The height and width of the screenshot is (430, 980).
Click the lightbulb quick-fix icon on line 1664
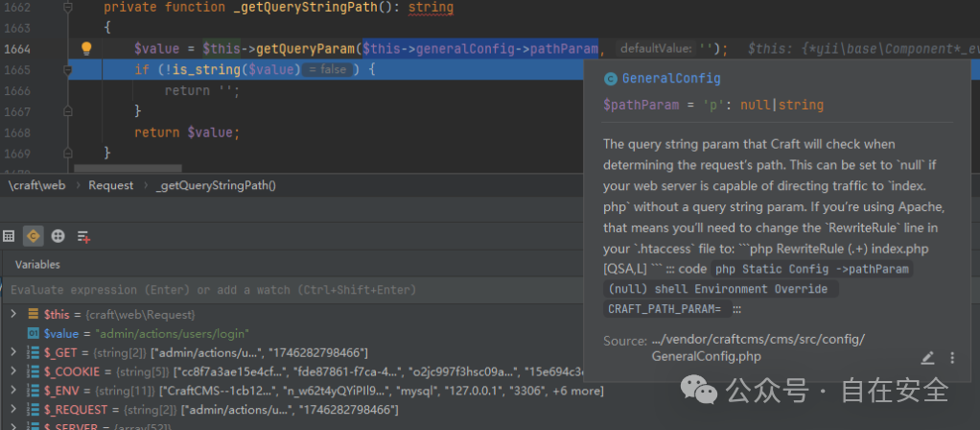87,49
